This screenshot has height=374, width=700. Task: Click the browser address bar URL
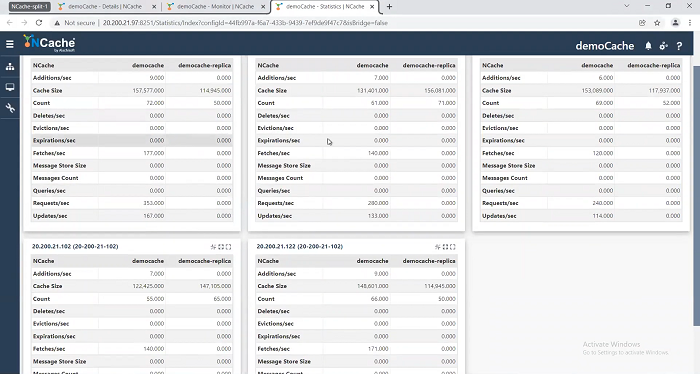click(245, 23)
